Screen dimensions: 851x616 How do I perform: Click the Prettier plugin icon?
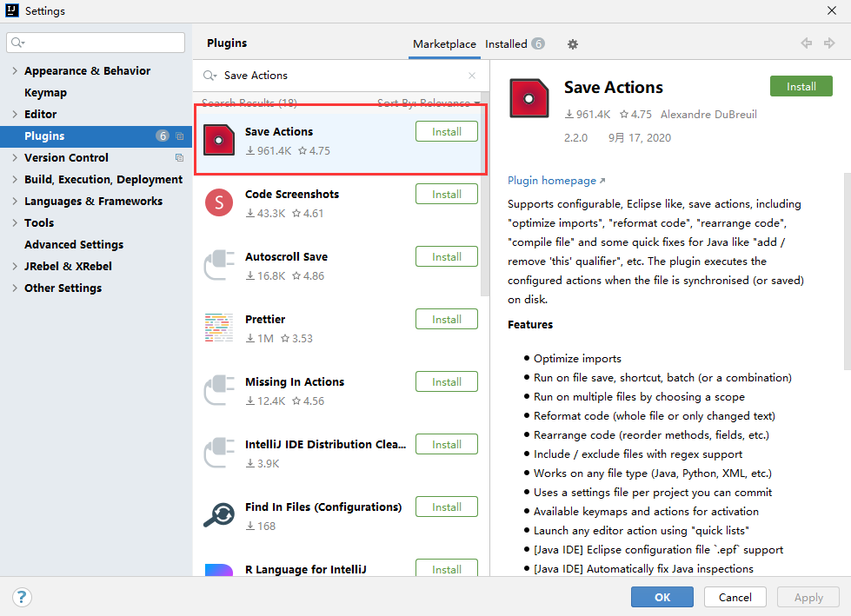point(219,328)
